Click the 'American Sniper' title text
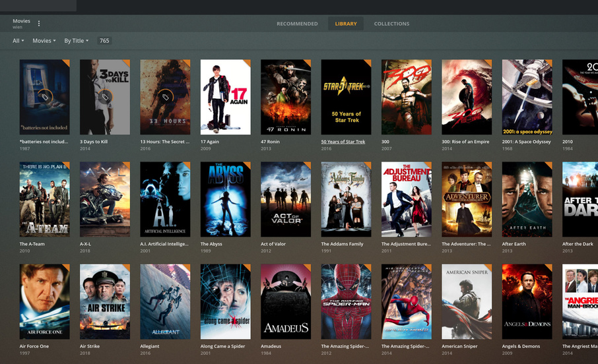The image size is (598, 364). 459,346
